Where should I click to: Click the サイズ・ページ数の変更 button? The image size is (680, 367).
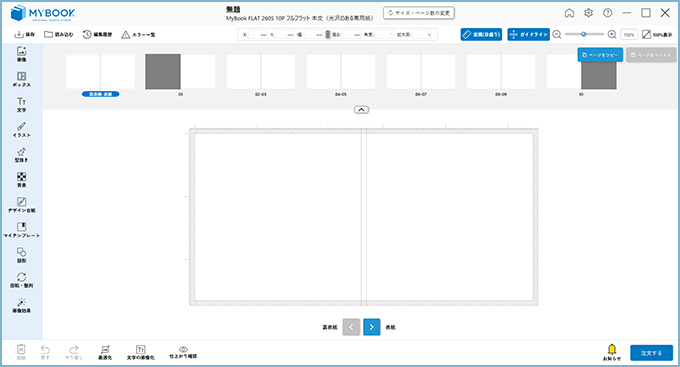click(418, 13)
